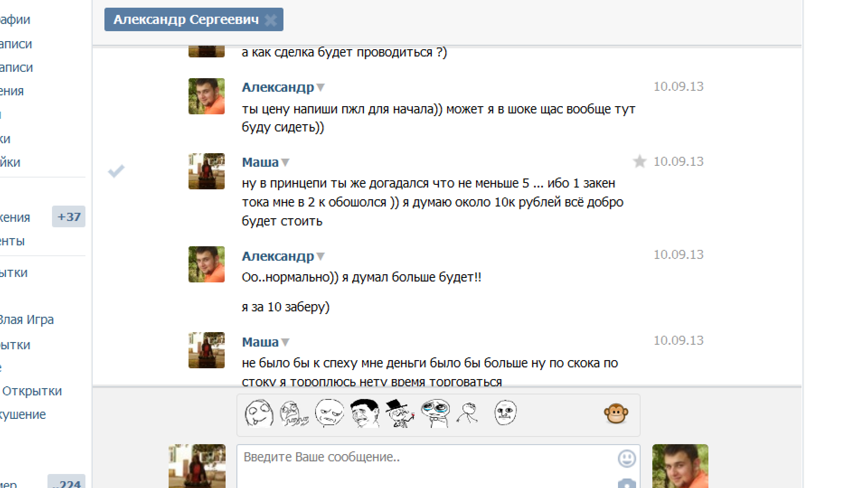Add the poker face meme sticker
Image resolution: width=868 pixels, height=488 pixels.
coord(505,413)
